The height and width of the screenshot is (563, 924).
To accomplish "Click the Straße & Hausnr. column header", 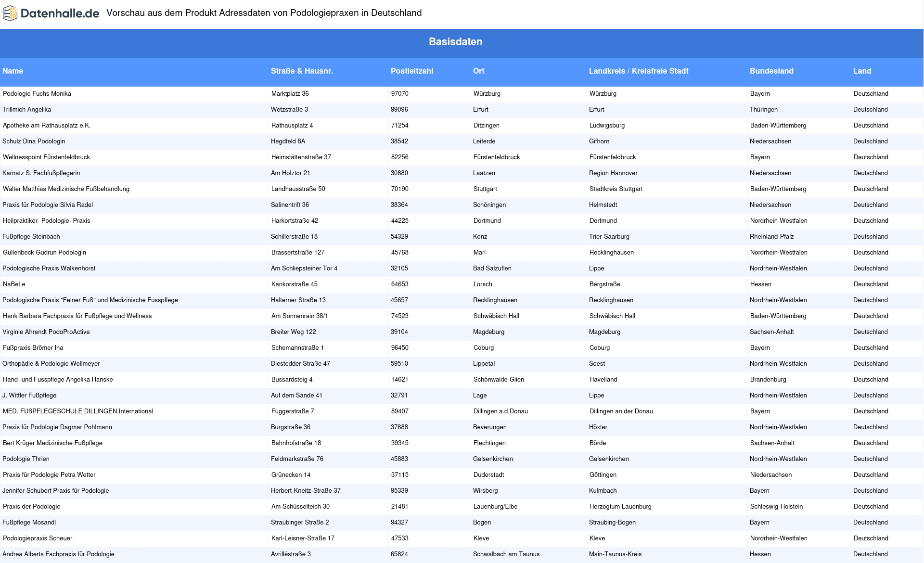I will [302, 71].
